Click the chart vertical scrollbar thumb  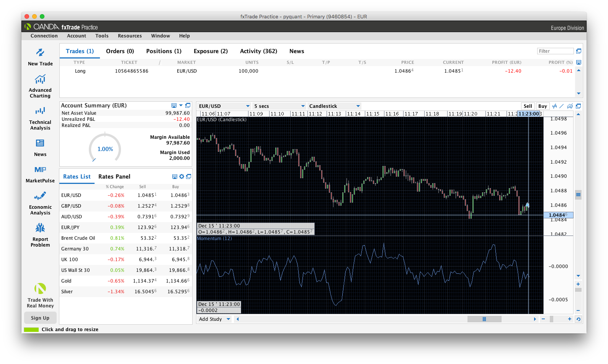(x=578, y=195)
